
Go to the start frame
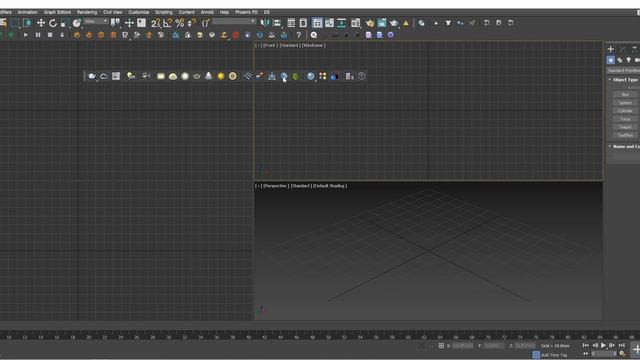pyautogui.click(x=586, y=345)
